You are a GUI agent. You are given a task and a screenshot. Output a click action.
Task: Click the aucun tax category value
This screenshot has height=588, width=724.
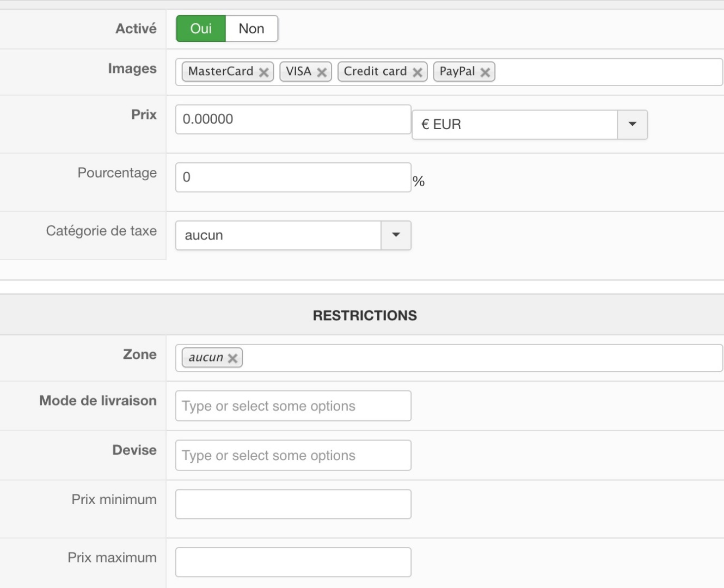[x=278, y=235]
